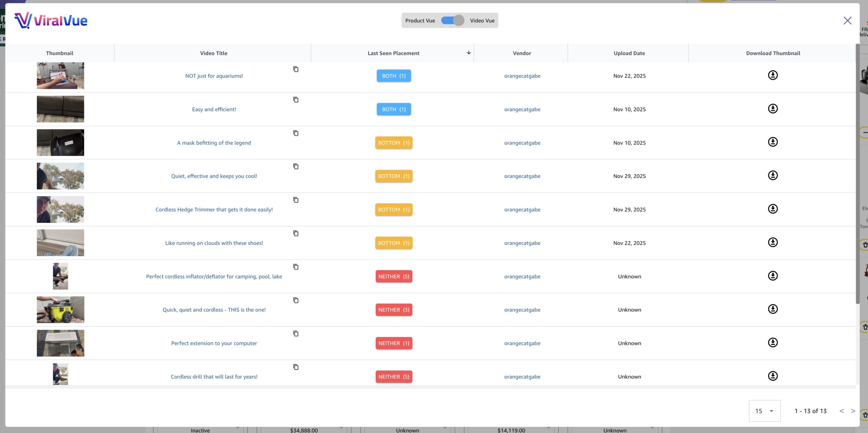Image resolution: width=868 pixels, height=433 pixels.
Task: Copy 'A mask befitting of the legend' title
Action: coord(296,133)
